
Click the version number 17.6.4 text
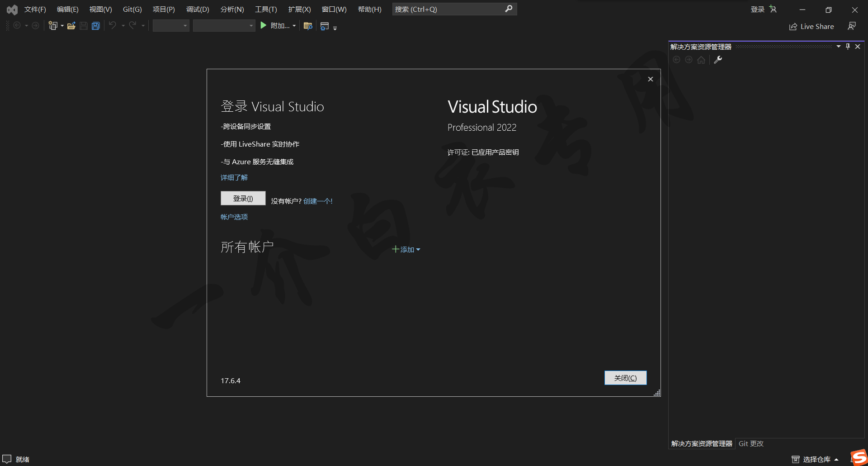[x=231, y=380]
